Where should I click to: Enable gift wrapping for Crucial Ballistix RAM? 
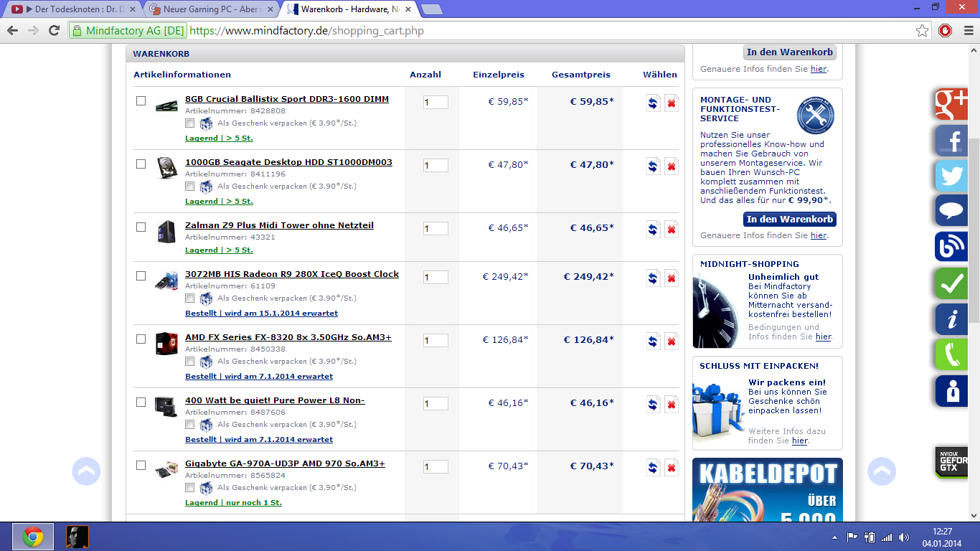[x=189, y=123]
